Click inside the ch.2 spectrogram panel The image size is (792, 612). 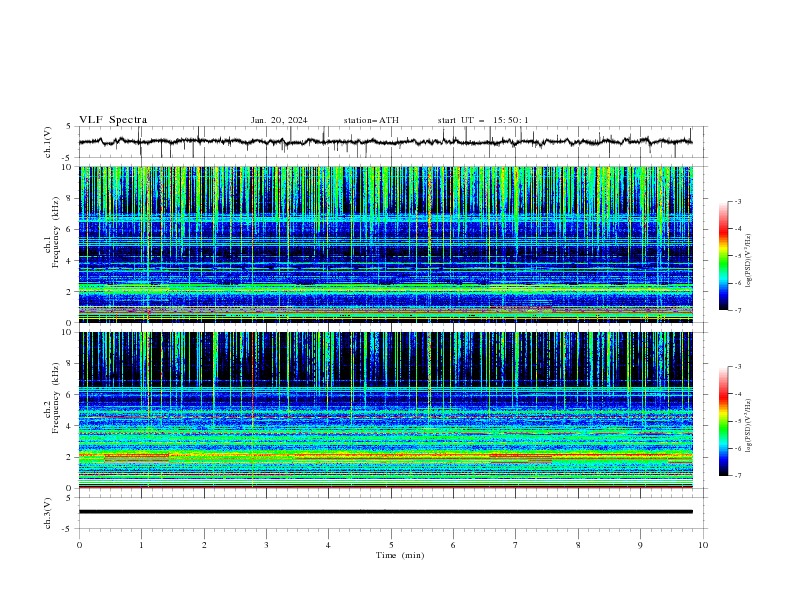[385, 410]
